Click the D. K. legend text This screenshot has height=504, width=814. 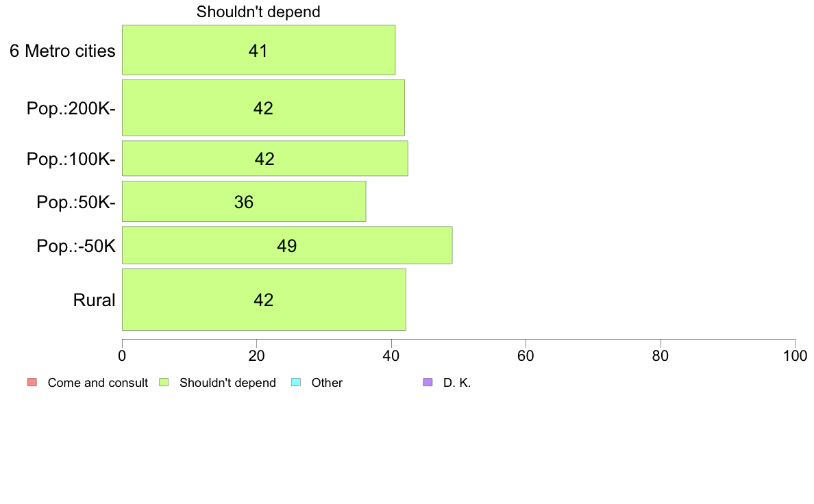click(457, 383)
